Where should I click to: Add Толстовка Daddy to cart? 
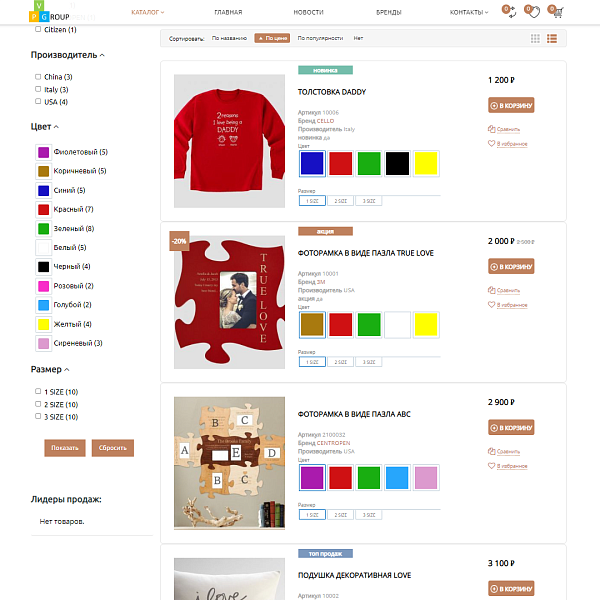click(511, 105)
